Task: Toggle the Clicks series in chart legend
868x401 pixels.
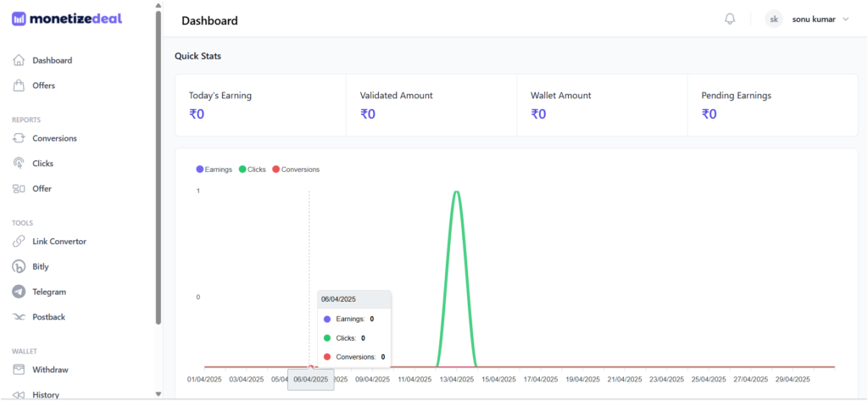Action: coord(252,170)
